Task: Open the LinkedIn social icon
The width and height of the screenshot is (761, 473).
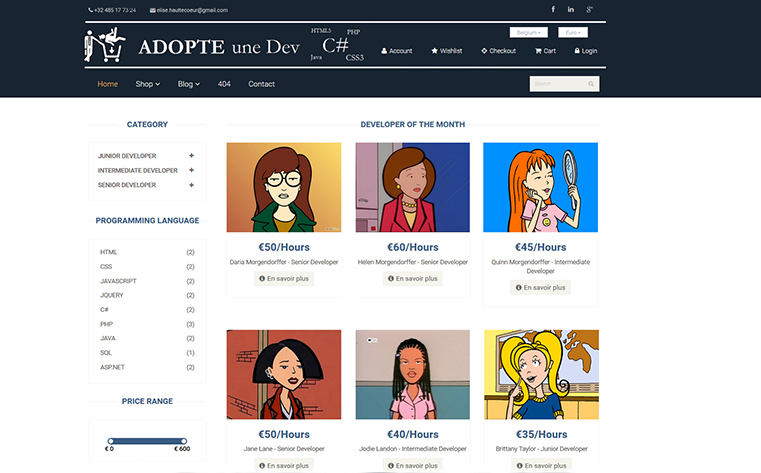Action: click(571, 9)
